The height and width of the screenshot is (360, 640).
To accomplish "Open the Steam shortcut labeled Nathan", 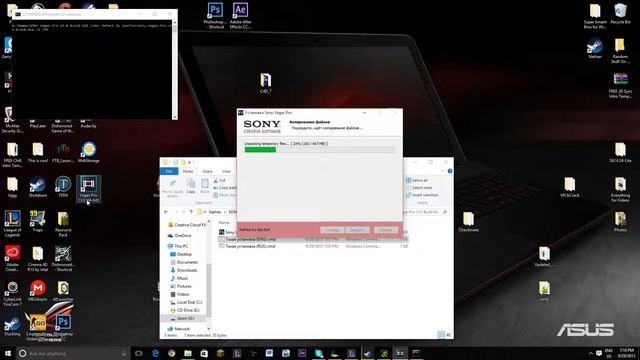I will (595, 48).
